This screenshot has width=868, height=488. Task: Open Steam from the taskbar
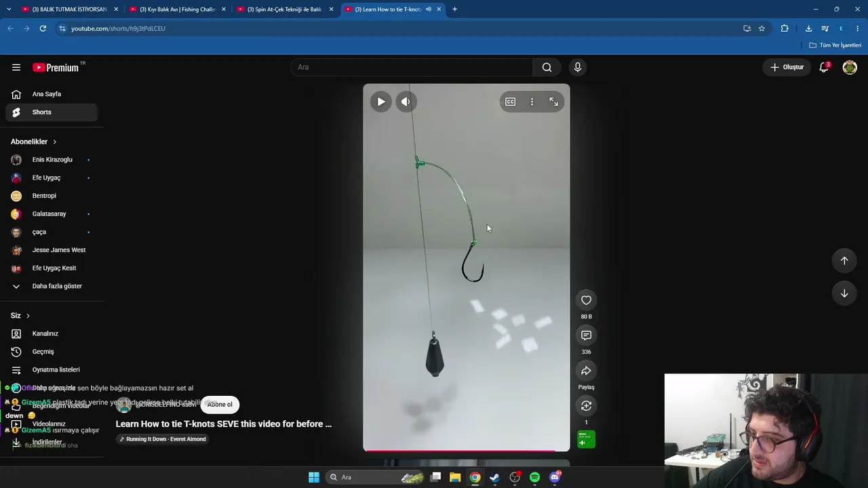click(495, 477)
